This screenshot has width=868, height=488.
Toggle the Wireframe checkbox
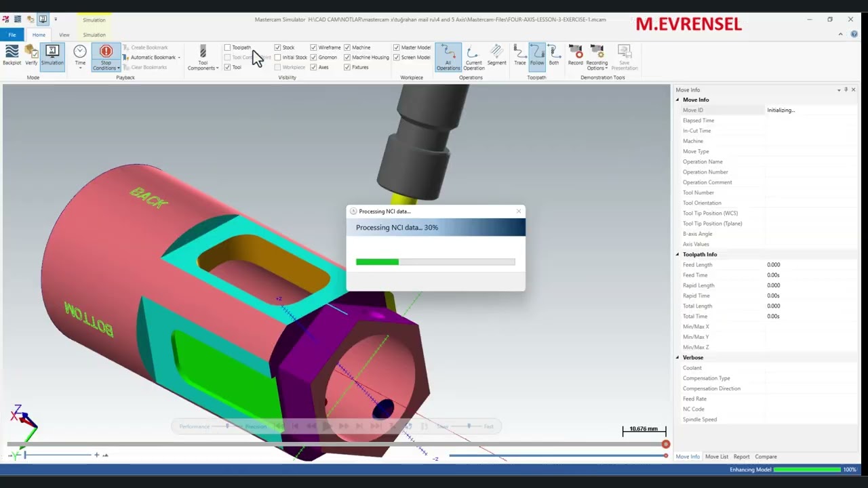[313, 47]
